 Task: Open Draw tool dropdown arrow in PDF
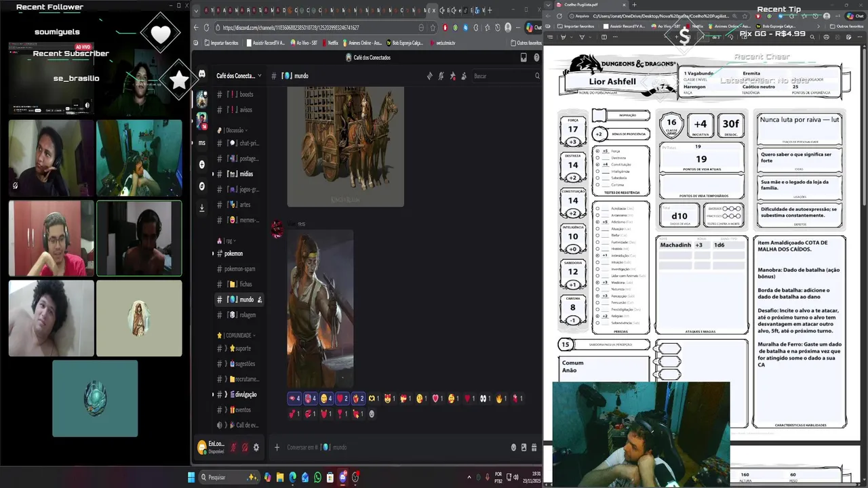[x=589, y=37]
